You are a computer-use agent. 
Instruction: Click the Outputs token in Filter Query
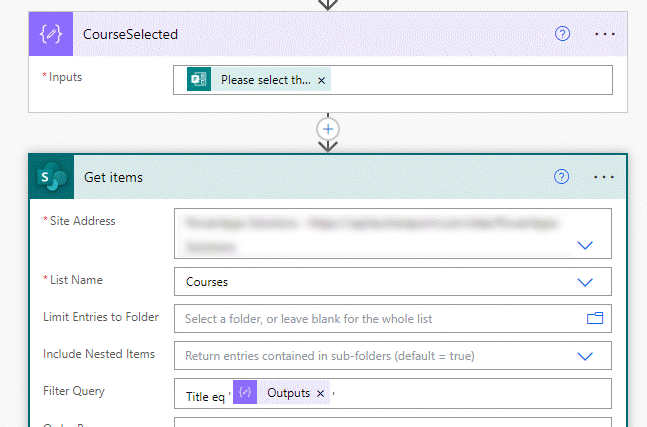coord(281,392)
